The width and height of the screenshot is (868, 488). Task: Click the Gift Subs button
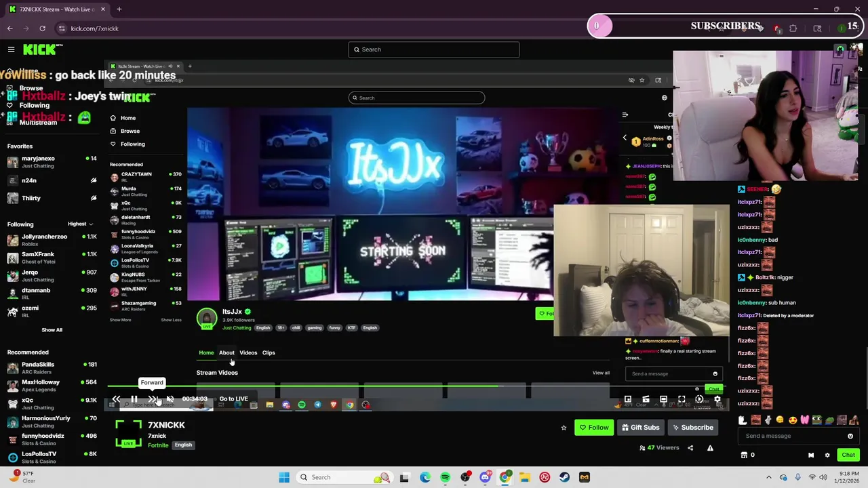pyautogui.click(x=640, y=428)
